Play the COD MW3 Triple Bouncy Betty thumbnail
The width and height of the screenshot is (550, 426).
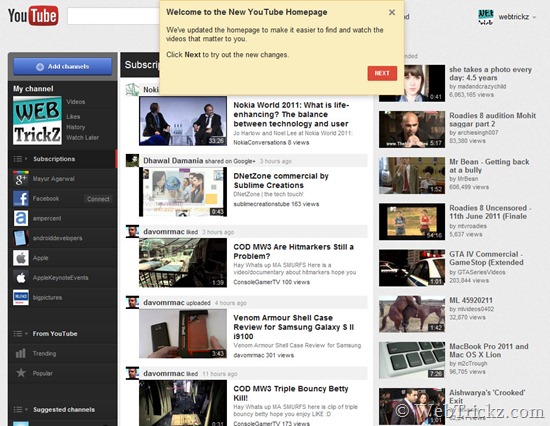[x=183, y=403]
